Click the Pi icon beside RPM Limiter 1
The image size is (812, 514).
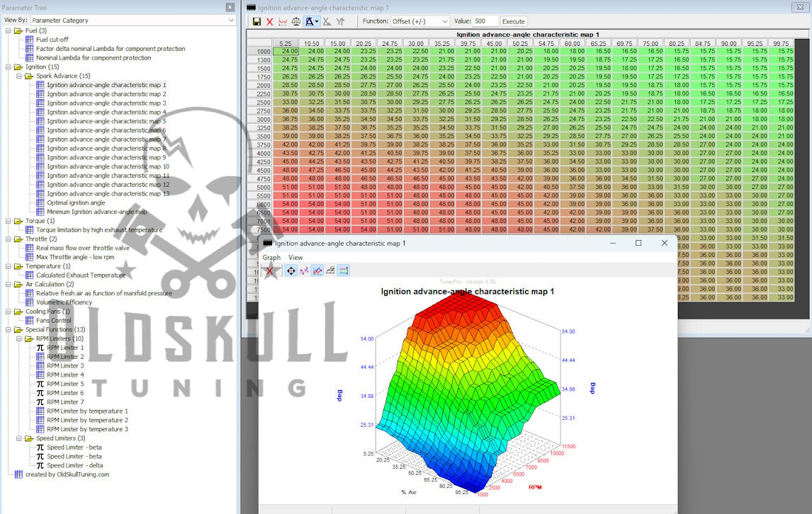click(x=40, y=348)
